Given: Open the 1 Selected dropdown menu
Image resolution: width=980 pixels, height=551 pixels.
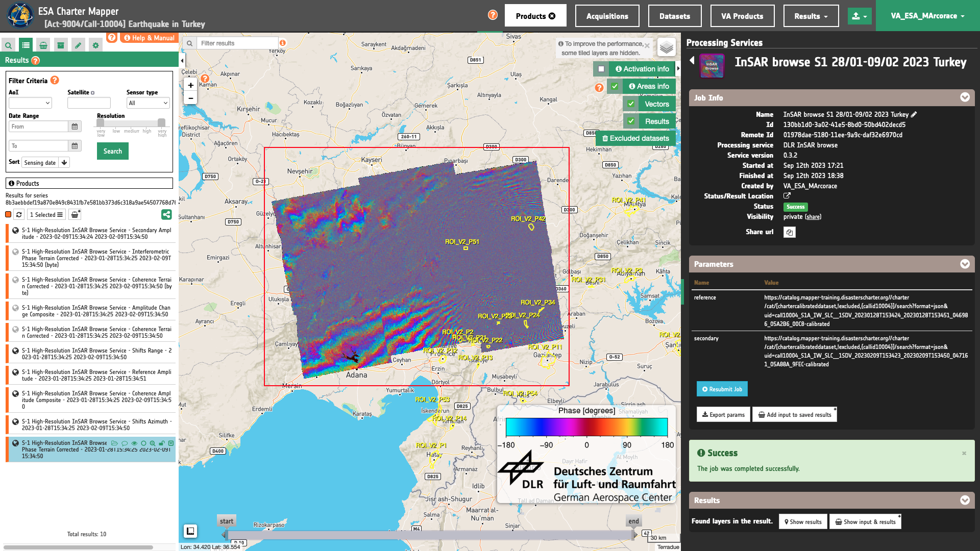Looking at the screenshot, I should point(46,215).
